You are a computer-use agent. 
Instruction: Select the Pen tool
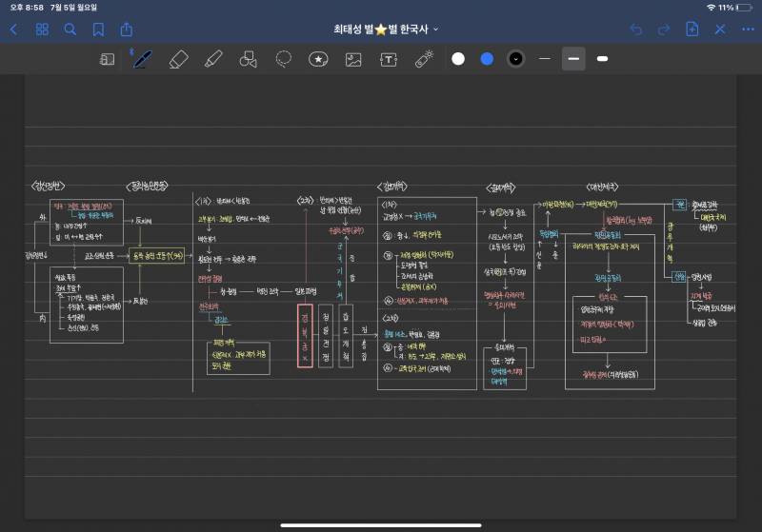pos(142,59)
